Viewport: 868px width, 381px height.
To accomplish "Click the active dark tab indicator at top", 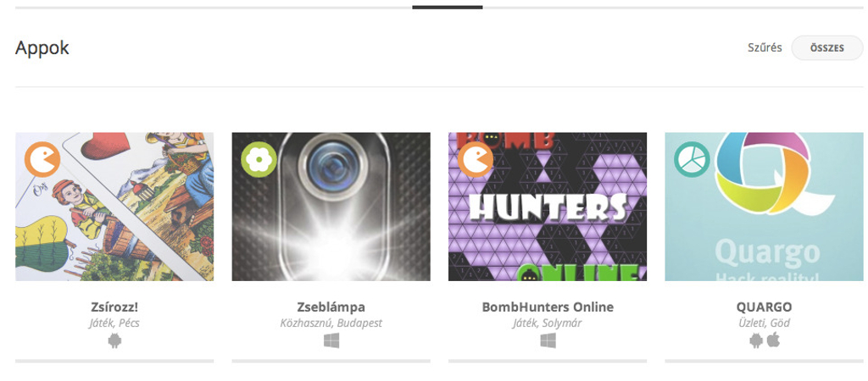I will 448,7.
